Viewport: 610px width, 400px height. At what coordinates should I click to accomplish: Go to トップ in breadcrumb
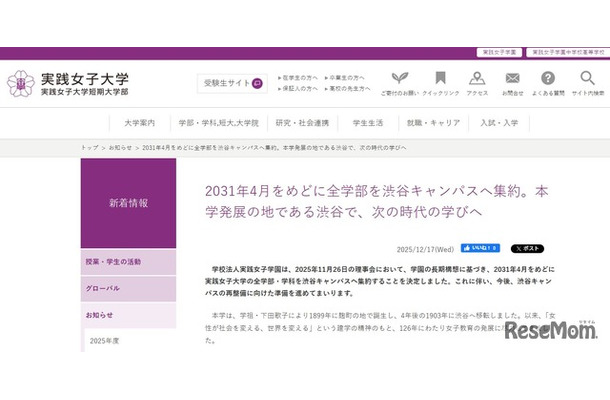[90, 148]
